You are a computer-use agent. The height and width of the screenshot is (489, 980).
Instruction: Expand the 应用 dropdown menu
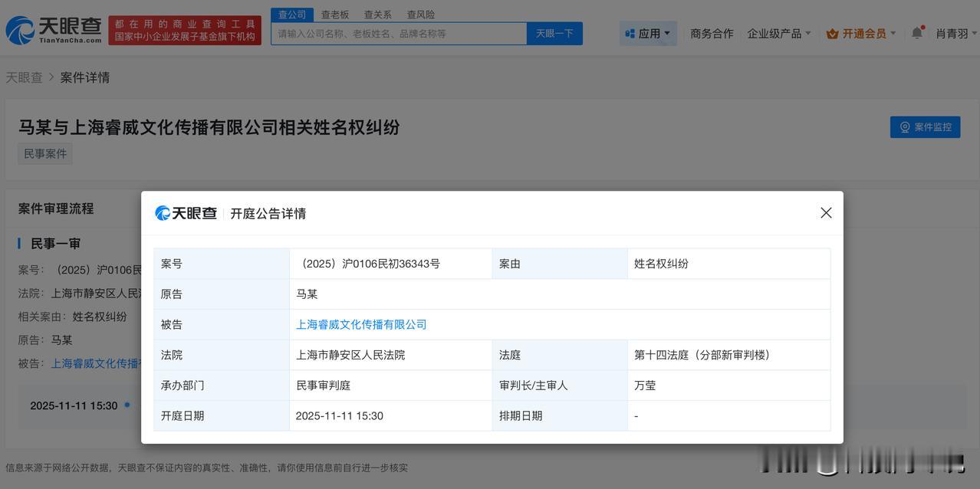click(648, 33)
